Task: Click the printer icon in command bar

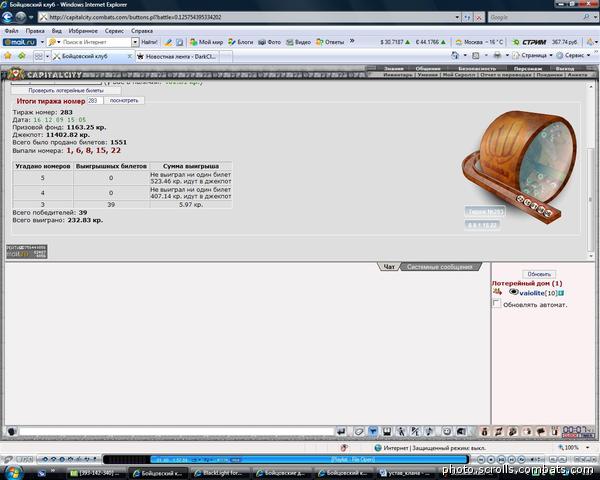Action: tap(497, 56)
